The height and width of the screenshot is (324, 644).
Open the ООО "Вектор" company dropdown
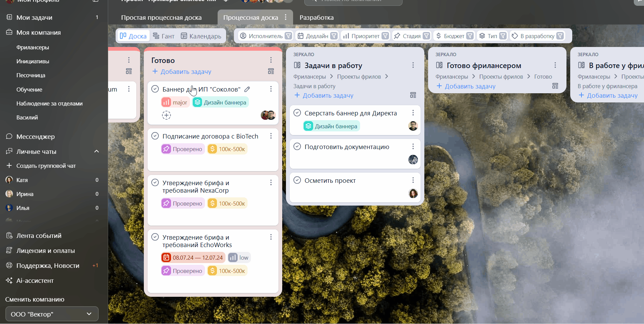52,314
